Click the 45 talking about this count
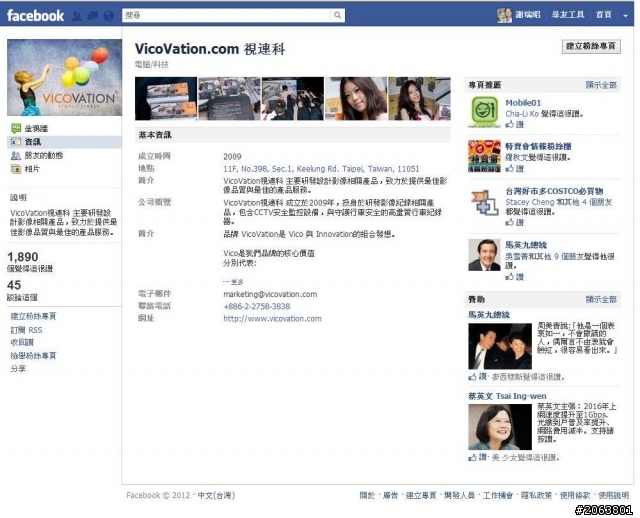640x518 pixels. [x=14, y=285]
